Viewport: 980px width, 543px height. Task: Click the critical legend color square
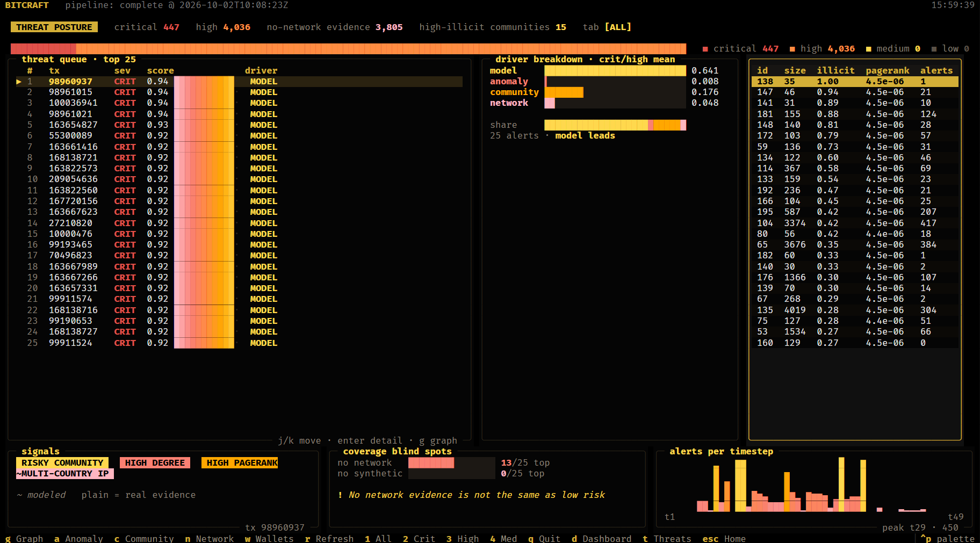(705, 49)
